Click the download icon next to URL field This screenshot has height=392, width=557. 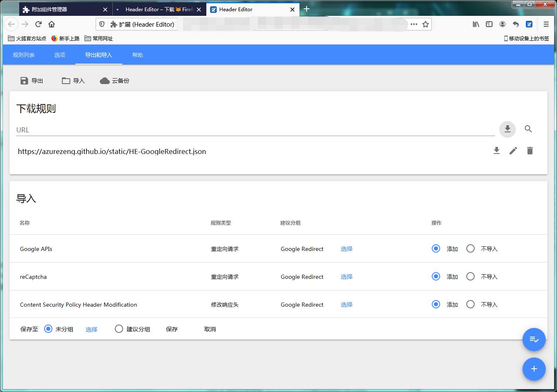point(507,129)
